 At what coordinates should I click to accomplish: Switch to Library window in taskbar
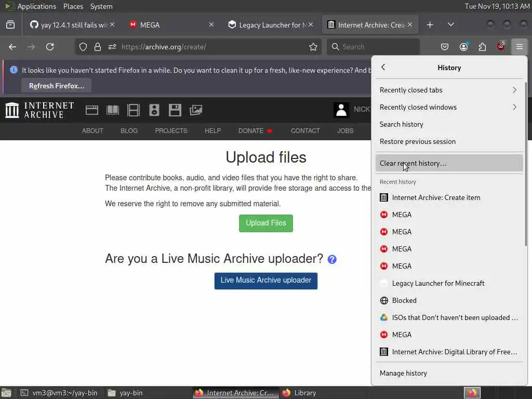coord(300,393)
